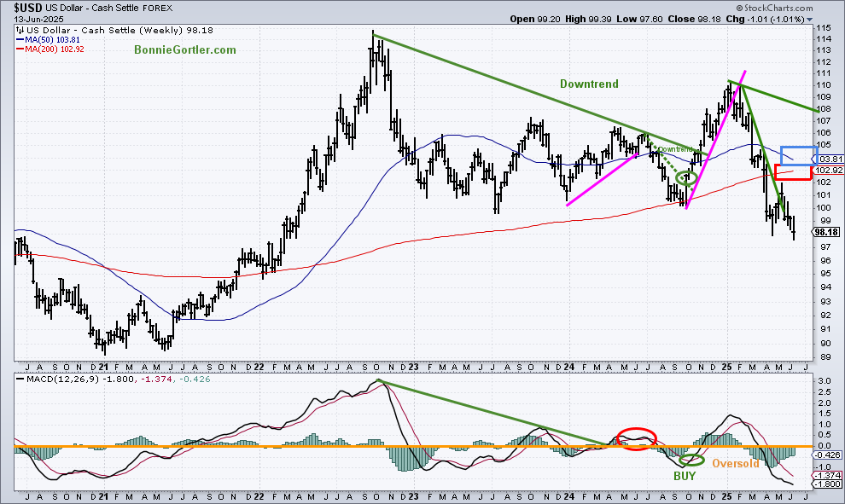This screenshot has height=504, width=845.
Task: Select the MA(50) 103.81 legend entry
Action: coord(48,40)
